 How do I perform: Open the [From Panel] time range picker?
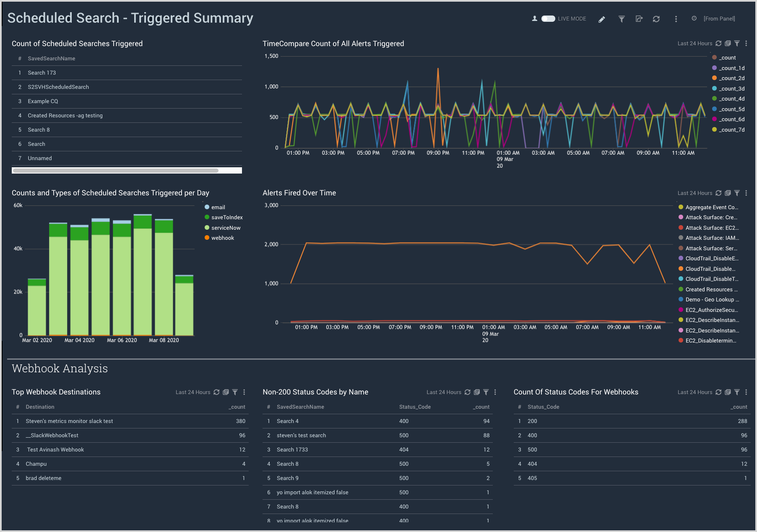[719, 19]
